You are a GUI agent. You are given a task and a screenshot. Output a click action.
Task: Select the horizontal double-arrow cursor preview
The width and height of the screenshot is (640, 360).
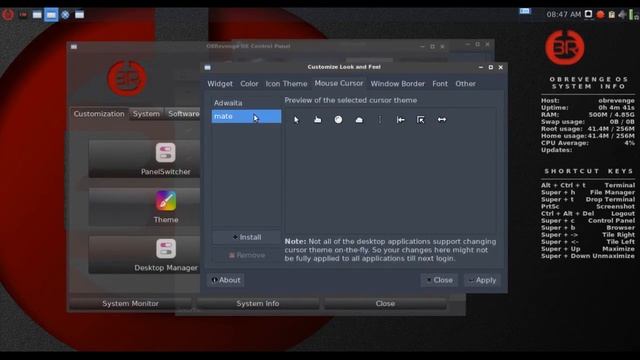[442, 120]
